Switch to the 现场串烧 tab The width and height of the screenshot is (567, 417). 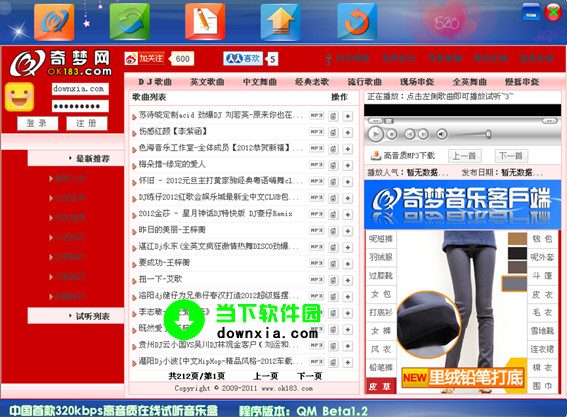click(417, 82)
